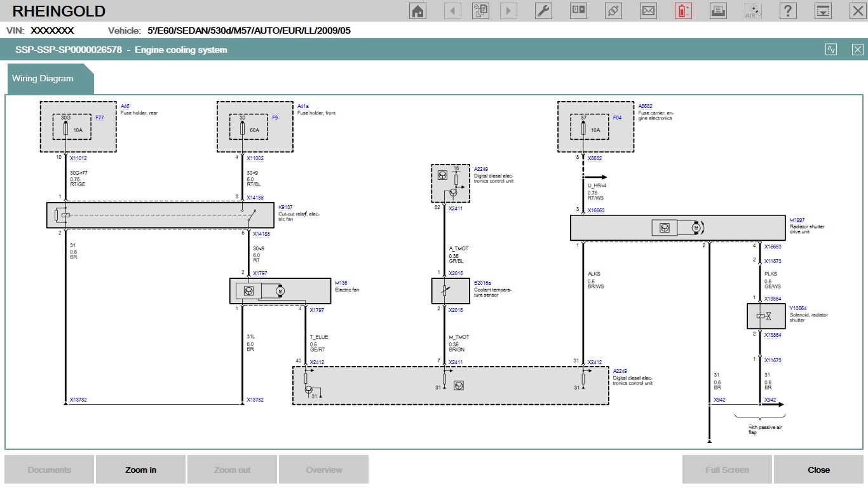Open fuse link F77
868x488 pixels.
100,118
